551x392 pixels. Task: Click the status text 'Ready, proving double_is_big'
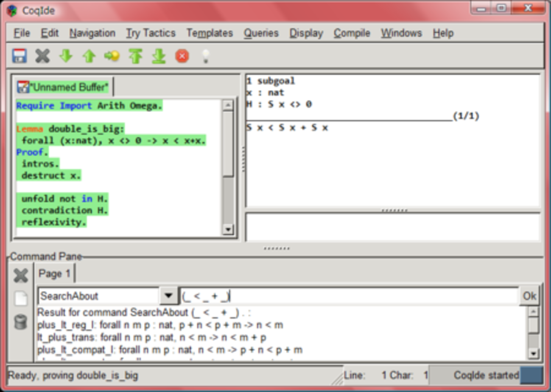(x=73, y=375)
